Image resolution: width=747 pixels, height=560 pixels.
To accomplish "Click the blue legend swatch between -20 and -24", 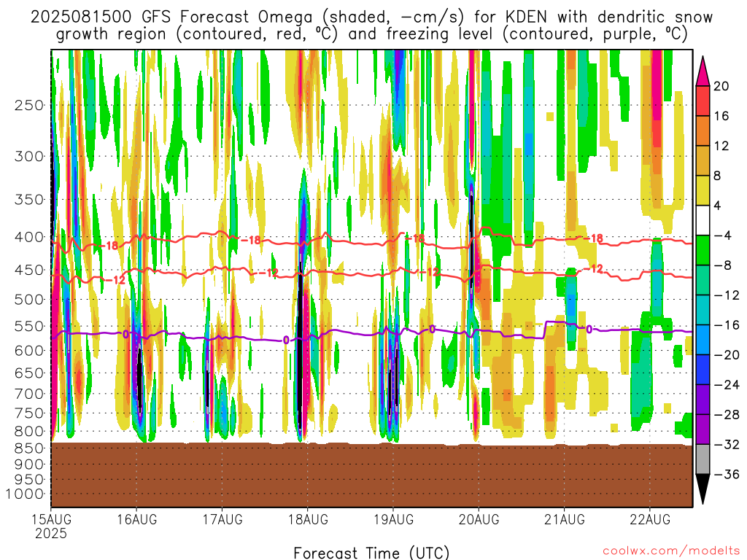I will (x=703, y=370).
